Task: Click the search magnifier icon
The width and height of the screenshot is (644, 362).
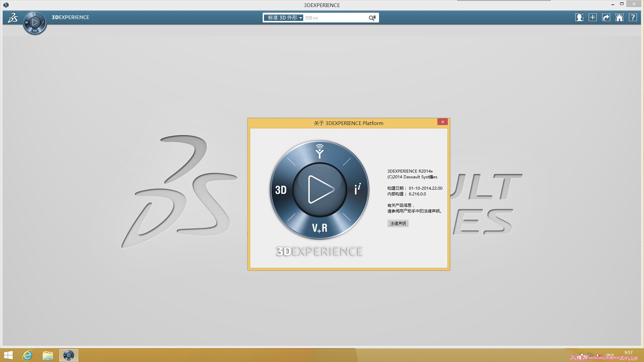Action: click(372, 18)
